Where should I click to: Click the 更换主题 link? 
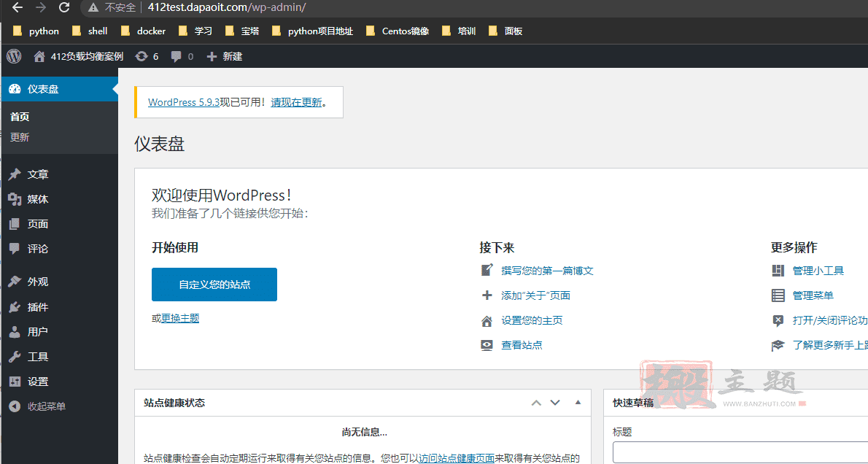180,318
